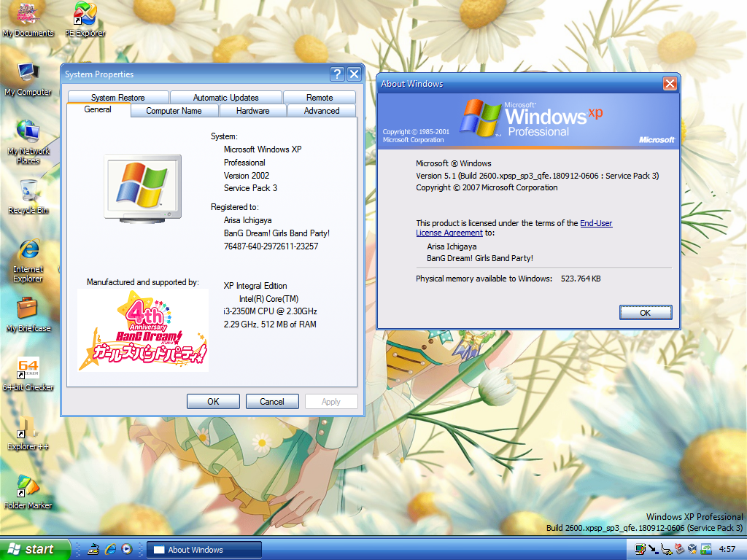Viewport: 747px width, 560px height.
Task: Select the Folder Marker shortcut
Action: click(x=28, y=492)
